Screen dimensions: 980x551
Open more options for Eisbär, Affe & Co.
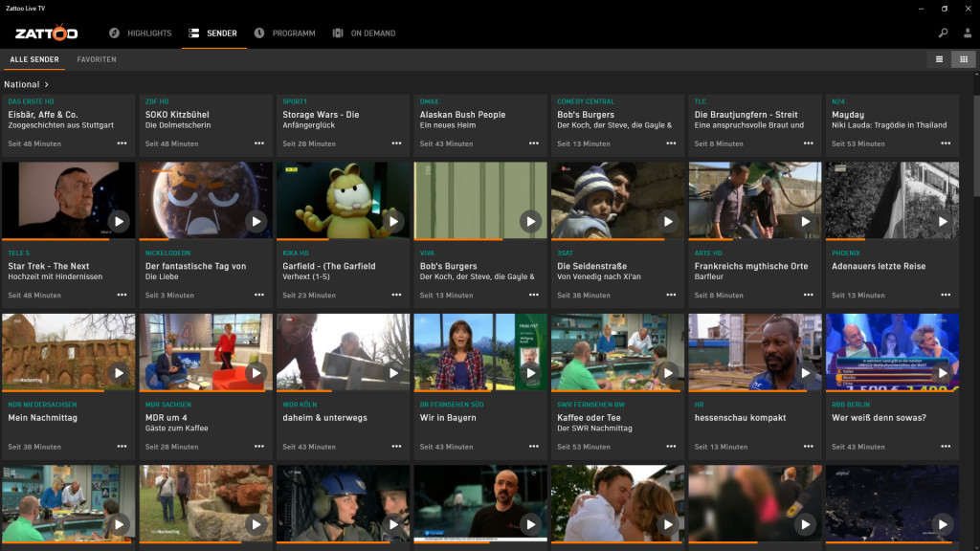click(121, 143)
